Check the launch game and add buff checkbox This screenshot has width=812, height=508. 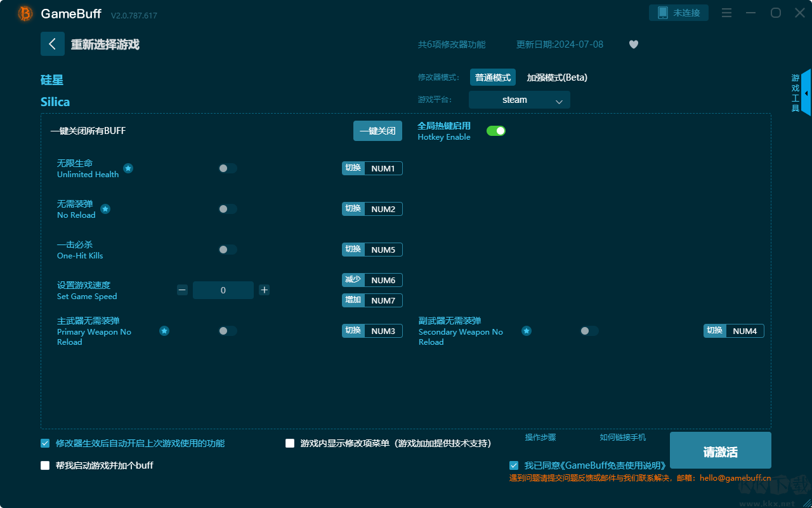coord(45,465)
